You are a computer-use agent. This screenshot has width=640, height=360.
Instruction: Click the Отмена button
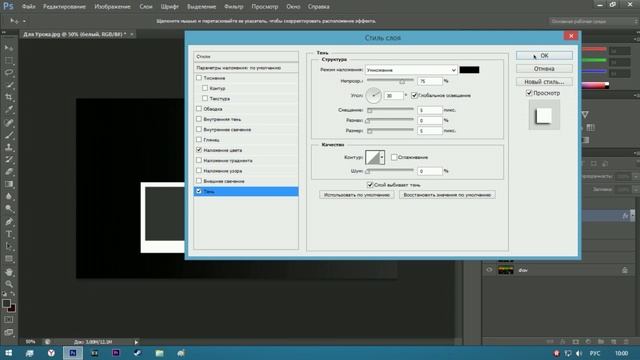pos(544,69)
